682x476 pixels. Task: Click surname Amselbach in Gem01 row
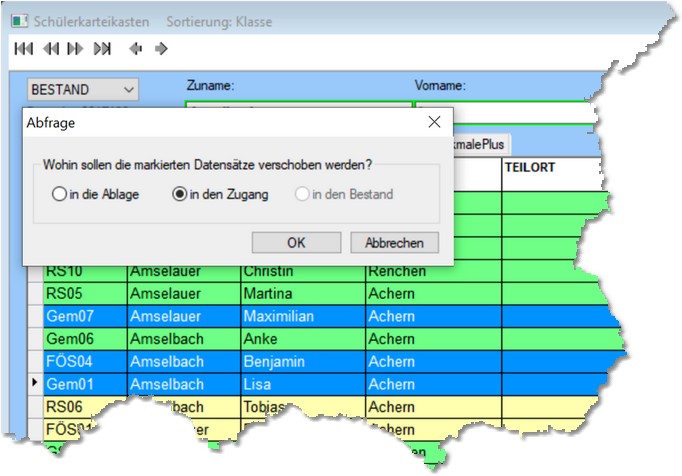pyautogui.click(x=184, y=384)
